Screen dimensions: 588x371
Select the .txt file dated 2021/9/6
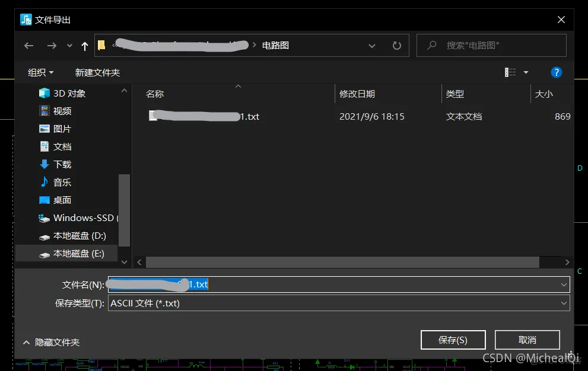pyautogui.click(x=204, y=117)
